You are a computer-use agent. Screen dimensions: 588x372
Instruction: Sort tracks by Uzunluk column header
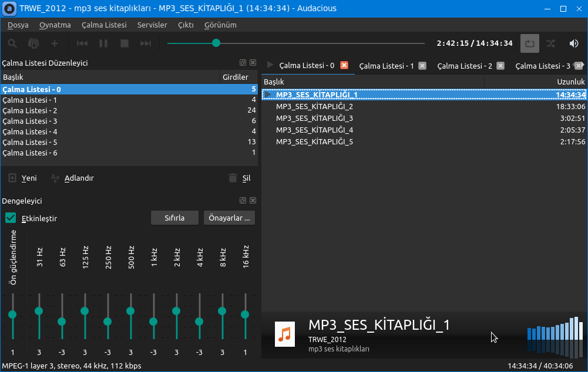pos(536,82)
